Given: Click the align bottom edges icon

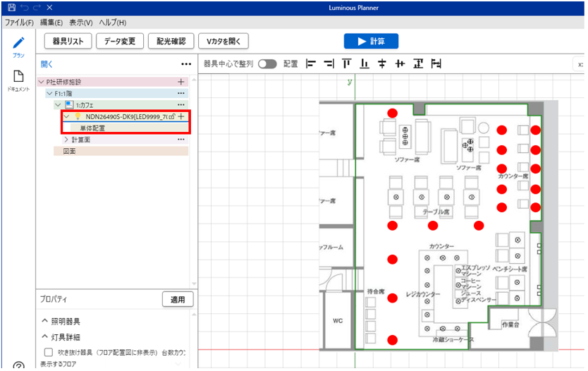Looking at the screenshot, I should pos(365,63).
